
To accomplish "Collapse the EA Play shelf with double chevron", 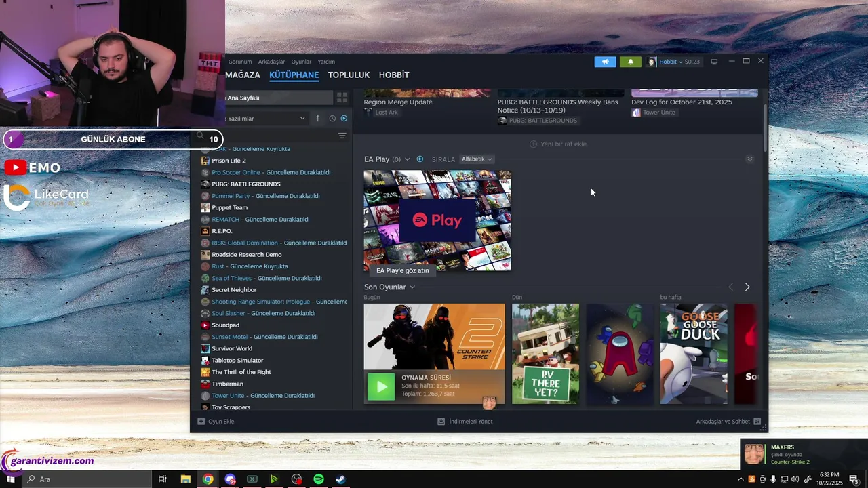I will [x=749, y=159].
